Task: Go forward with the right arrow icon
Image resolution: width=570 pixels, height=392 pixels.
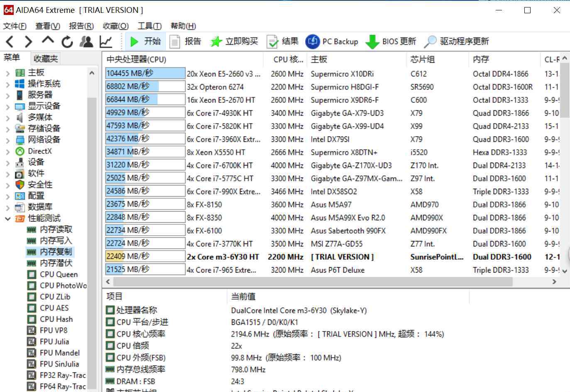Action: 28,41
